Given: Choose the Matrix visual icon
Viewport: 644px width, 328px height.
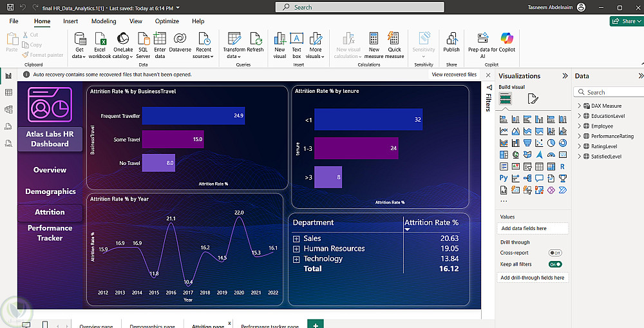Looking at the screenshot, I should [x=551, y=166].
